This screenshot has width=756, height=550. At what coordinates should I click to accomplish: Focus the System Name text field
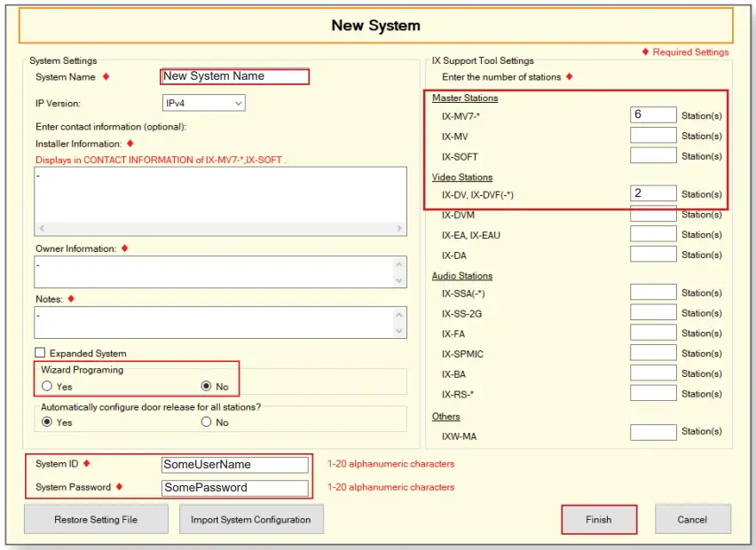point(234,77)
